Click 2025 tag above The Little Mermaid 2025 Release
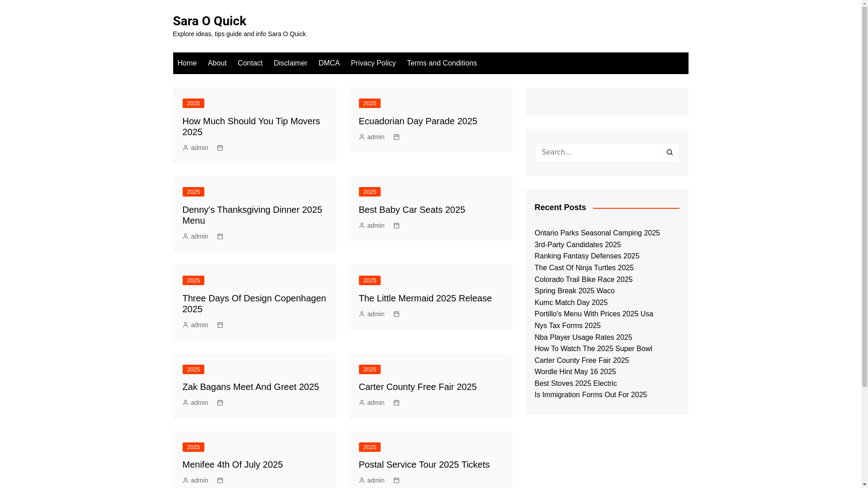This screenshot has height=488, width=868. (370, 281)
